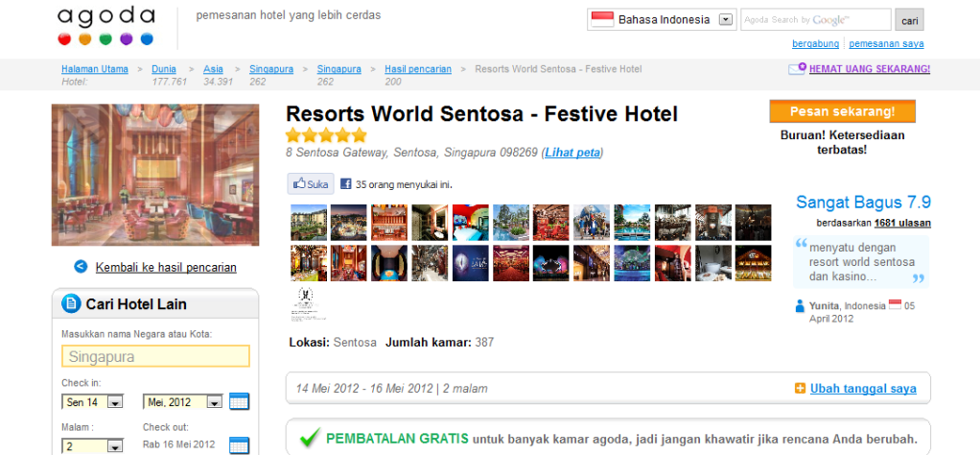This screenshot has width=980, height=455.
Task: Expand the Malam nights dropdown
Action: tap(92, 445)
